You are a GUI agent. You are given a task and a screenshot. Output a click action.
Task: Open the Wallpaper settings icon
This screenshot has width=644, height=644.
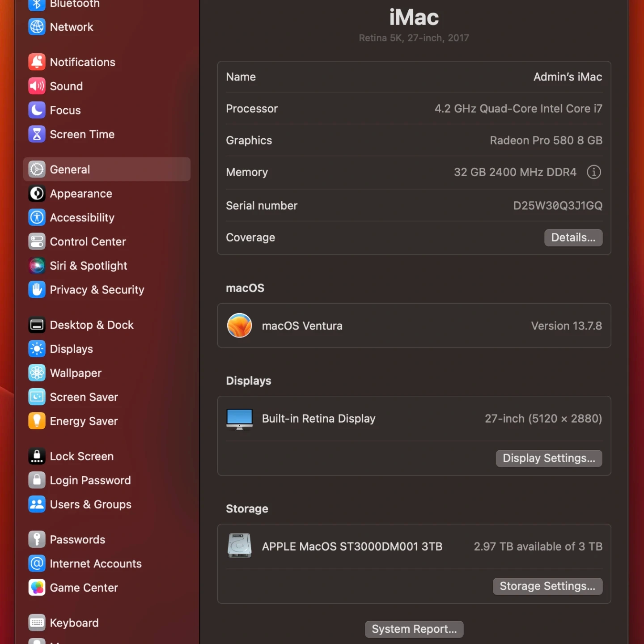[x=37, y=373]
